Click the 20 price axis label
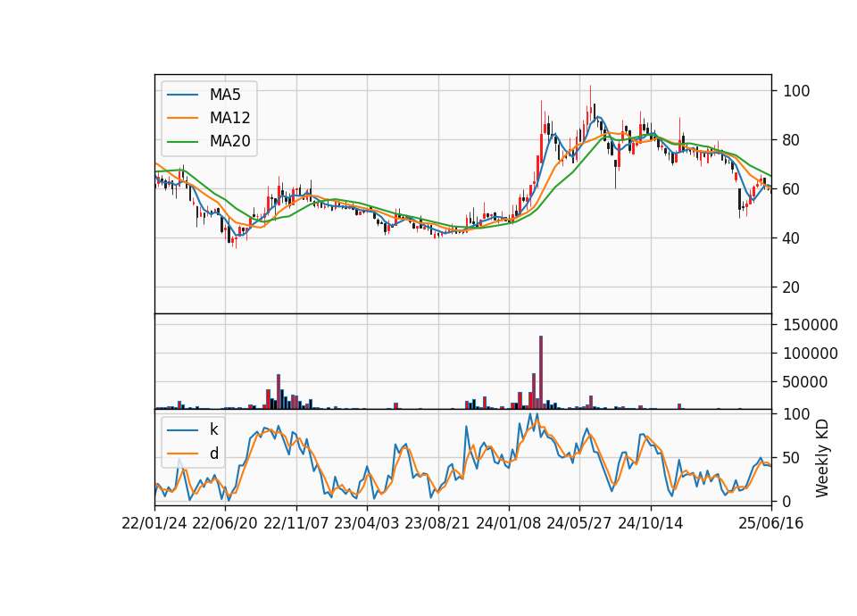Viewport: 857px width, 616px height. 792,287
